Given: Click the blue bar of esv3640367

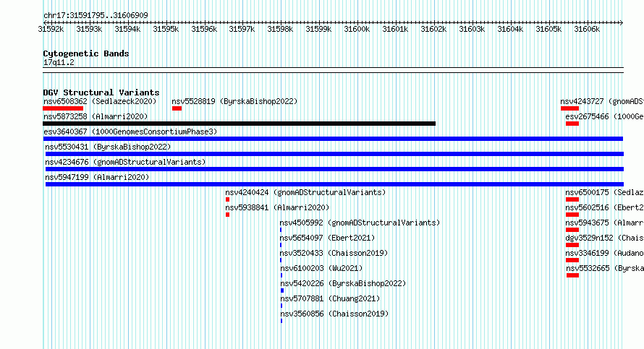Looking at the screenshot, I should point(333,139).
